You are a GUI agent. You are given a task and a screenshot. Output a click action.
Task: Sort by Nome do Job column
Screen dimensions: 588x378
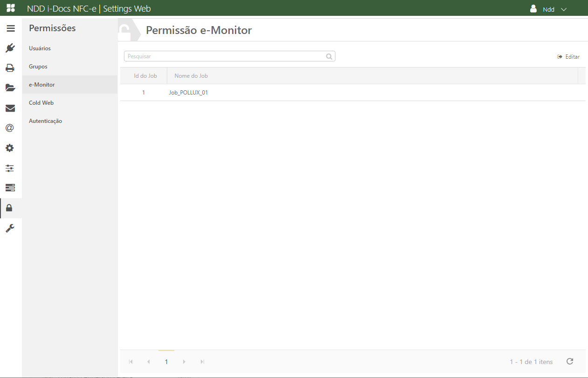(x=191, y=75)
